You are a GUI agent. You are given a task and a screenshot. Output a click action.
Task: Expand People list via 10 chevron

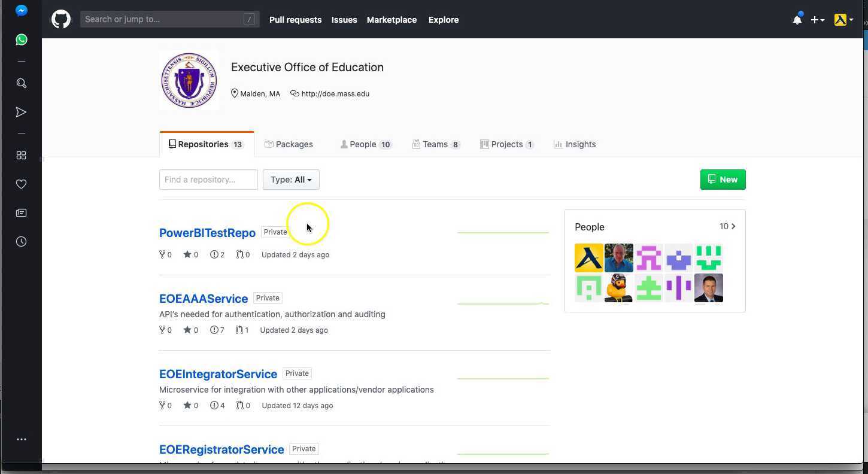click(x=727, y=226)
